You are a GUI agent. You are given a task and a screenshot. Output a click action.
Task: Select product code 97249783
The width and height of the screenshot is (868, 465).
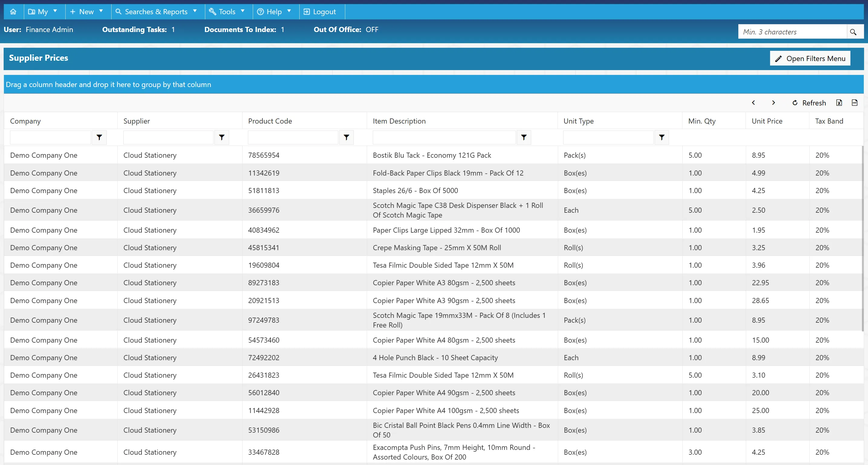click(x=264, y=320)
